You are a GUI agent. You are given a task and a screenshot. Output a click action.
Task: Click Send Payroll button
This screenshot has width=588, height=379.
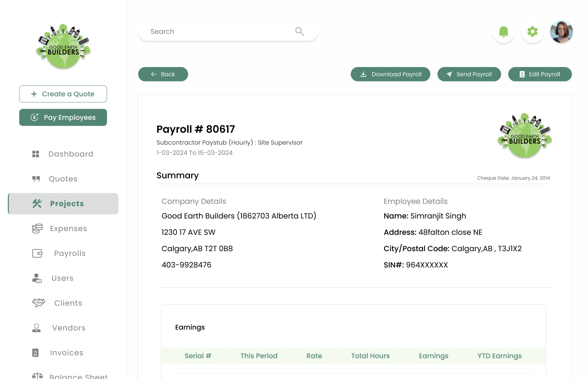click(469, 74)
